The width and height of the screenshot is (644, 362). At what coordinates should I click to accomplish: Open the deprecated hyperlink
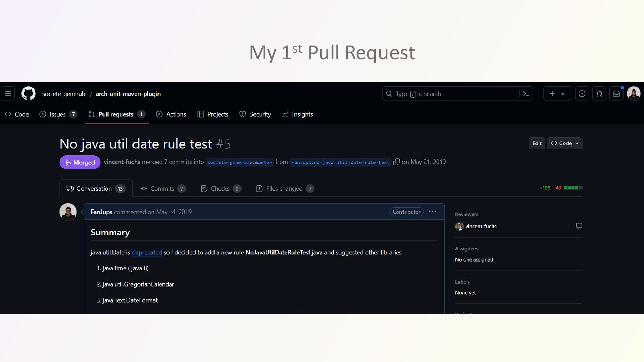147,252
